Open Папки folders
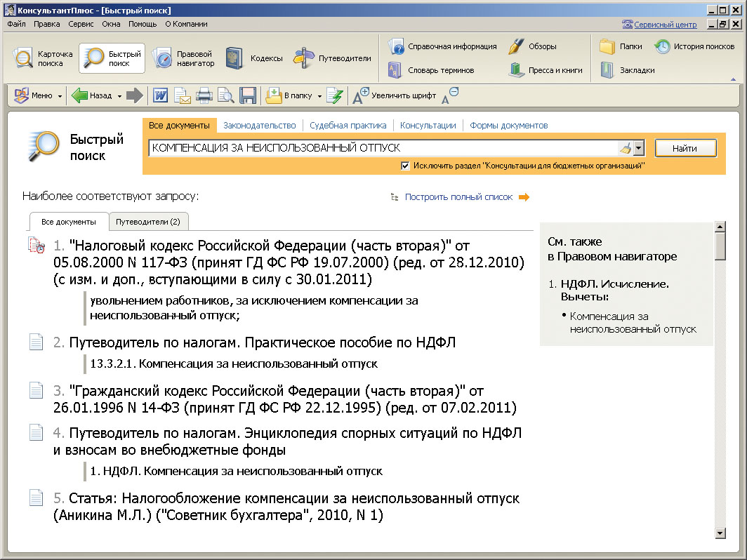The height and width of the screenshot is (560, 747). (x=621, y=46)
